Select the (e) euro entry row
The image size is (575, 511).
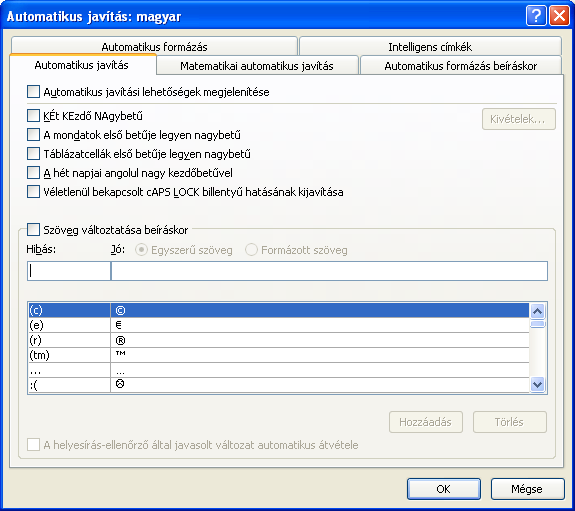(x=279, y=325)
